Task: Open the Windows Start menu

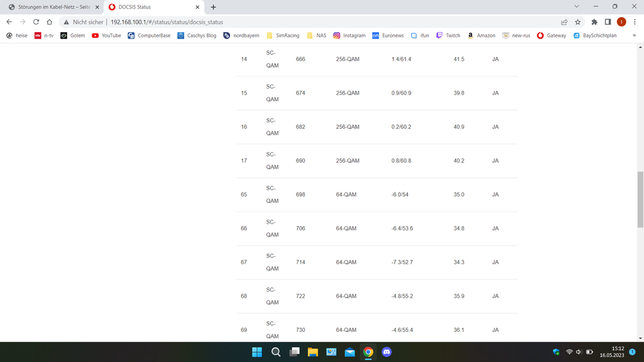Action: (257, 352)
